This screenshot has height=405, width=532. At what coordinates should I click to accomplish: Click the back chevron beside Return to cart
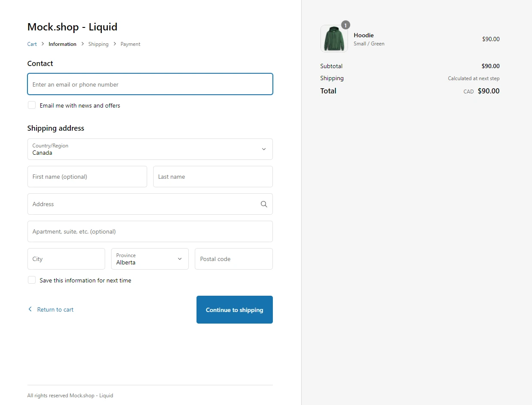tap(30, 309)
